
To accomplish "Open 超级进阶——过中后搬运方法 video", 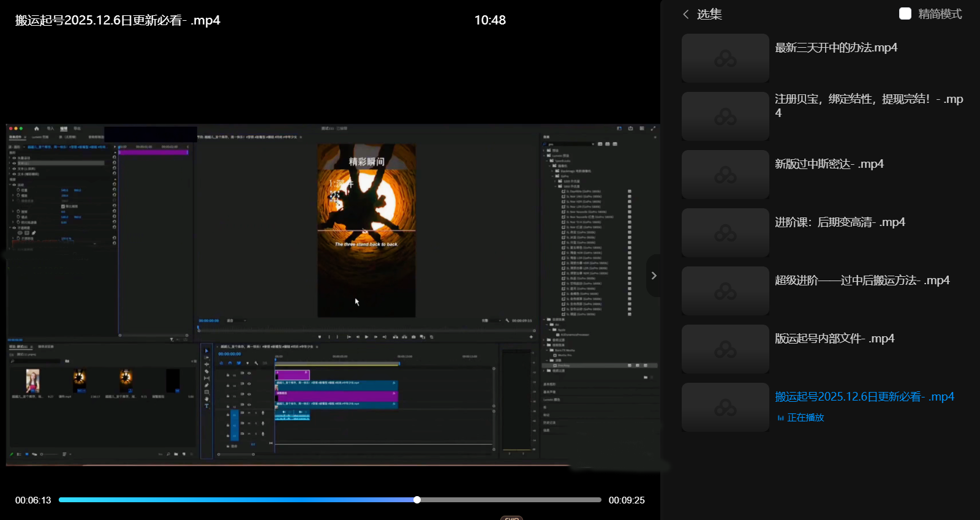I will (x=861, y=281).
